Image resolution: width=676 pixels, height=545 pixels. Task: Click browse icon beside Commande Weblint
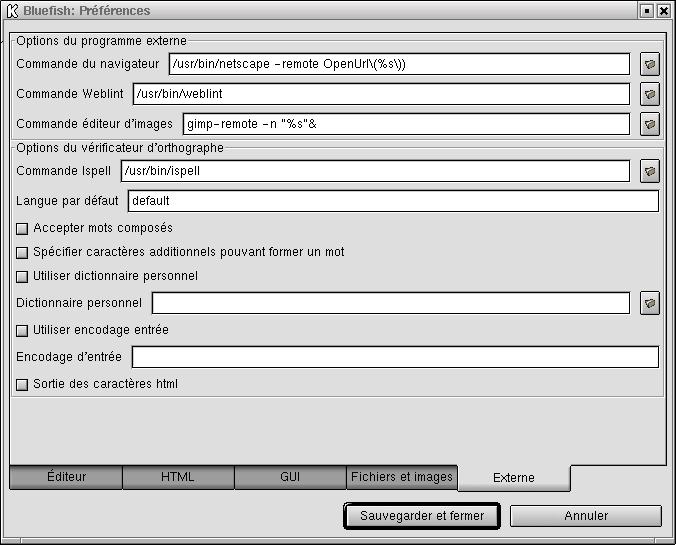click(x=650, y=95)
